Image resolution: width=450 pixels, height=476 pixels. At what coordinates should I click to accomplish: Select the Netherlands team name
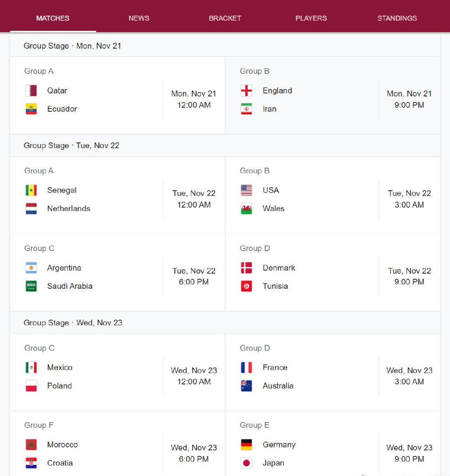[69, 208]
